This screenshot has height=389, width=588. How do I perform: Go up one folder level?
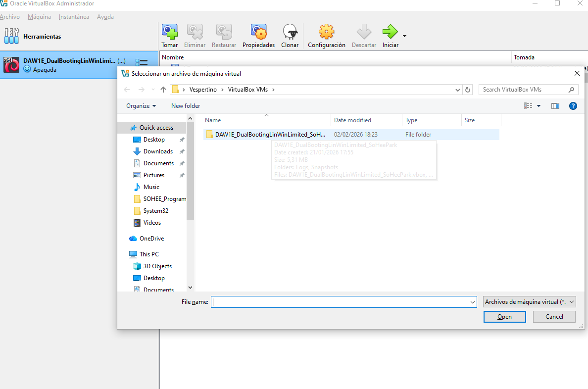(x=163, y=90)
